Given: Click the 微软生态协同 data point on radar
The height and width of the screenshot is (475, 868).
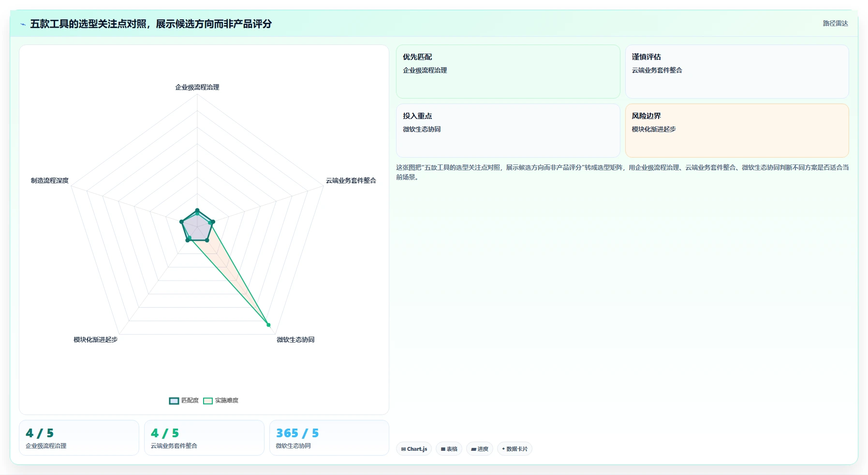Looking at the screenshot, I should pyautogui.click(x=268, y=325).
